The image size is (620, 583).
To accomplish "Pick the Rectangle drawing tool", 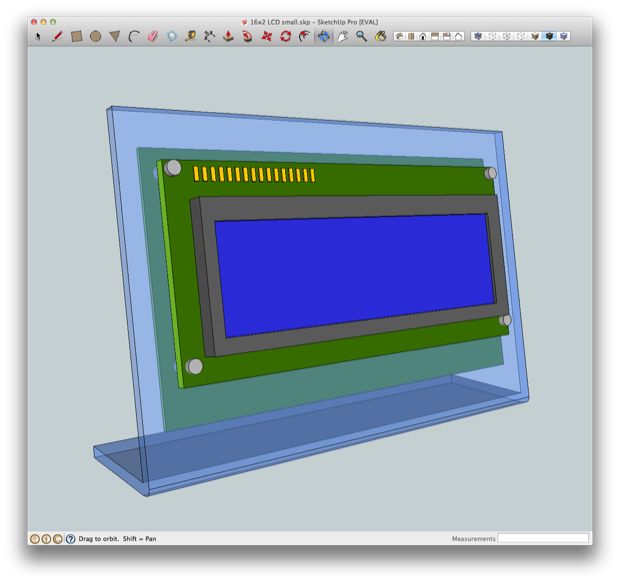I will pyautogui.click(x=76, y=36).
